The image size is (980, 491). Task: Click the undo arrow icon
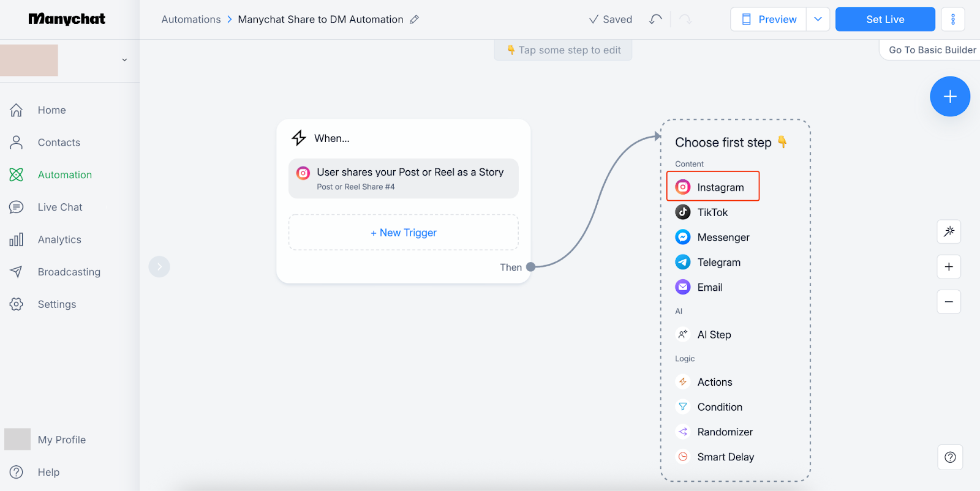coord(655,20)
